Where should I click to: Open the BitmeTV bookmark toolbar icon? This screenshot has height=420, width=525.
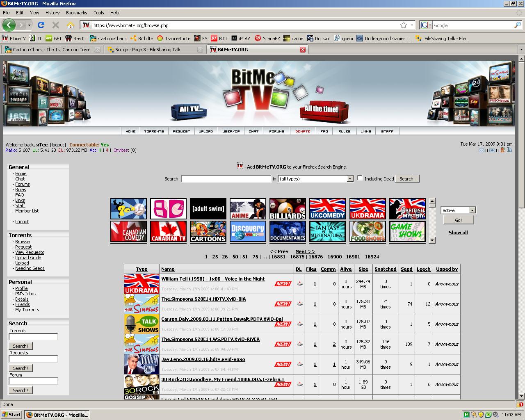click(x=14, y=39)
